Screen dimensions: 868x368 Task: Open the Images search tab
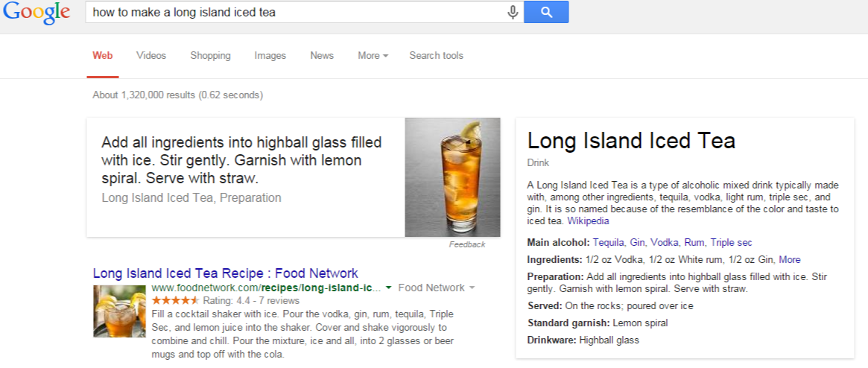[270, 56]
